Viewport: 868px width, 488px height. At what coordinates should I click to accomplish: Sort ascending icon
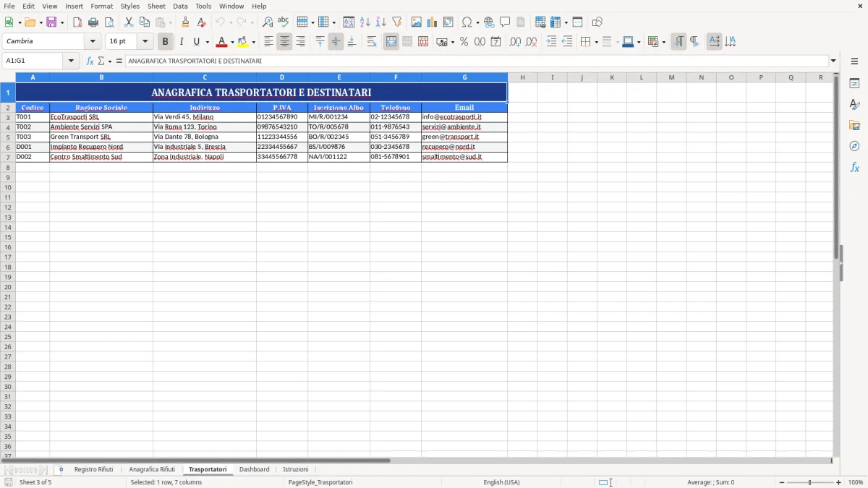click(x=365, y=22)
